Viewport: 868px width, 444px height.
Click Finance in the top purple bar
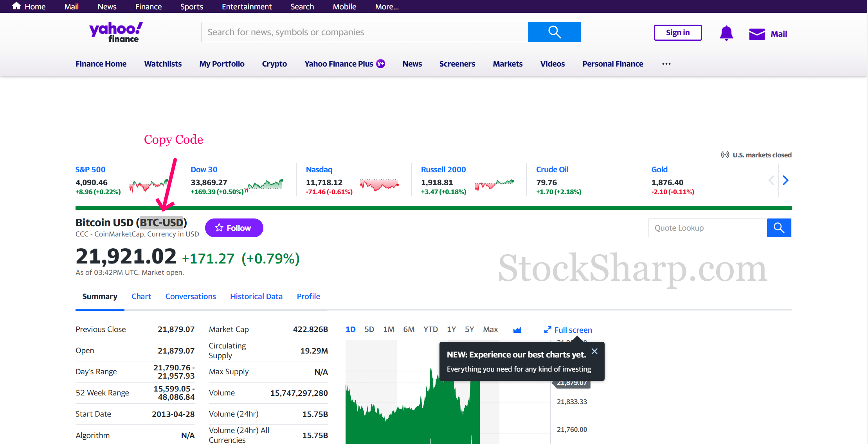tap(148, 7)
